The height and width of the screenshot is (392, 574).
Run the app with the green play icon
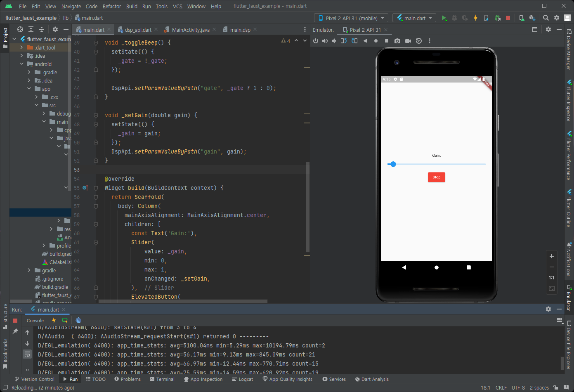(444, 18)
